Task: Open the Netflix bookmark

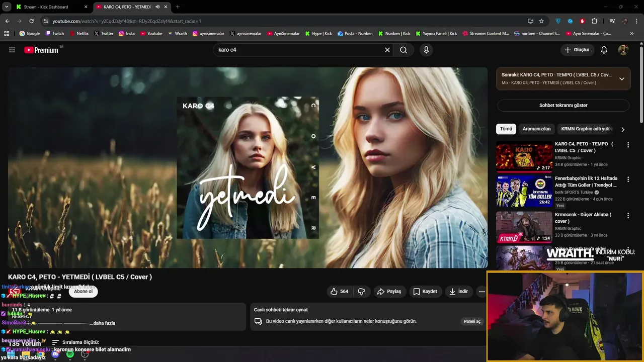Action: point(79,33)
